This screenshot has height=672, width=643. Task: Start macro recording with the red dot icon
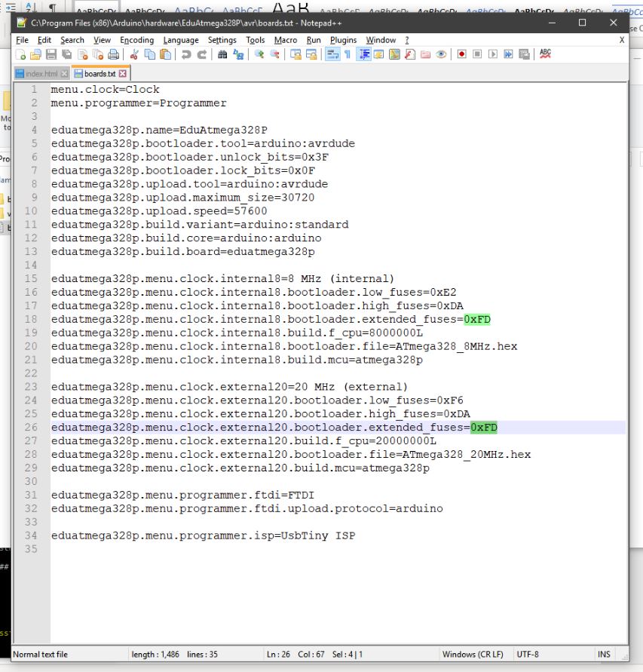pyautogui.click(x=462, y=54)
